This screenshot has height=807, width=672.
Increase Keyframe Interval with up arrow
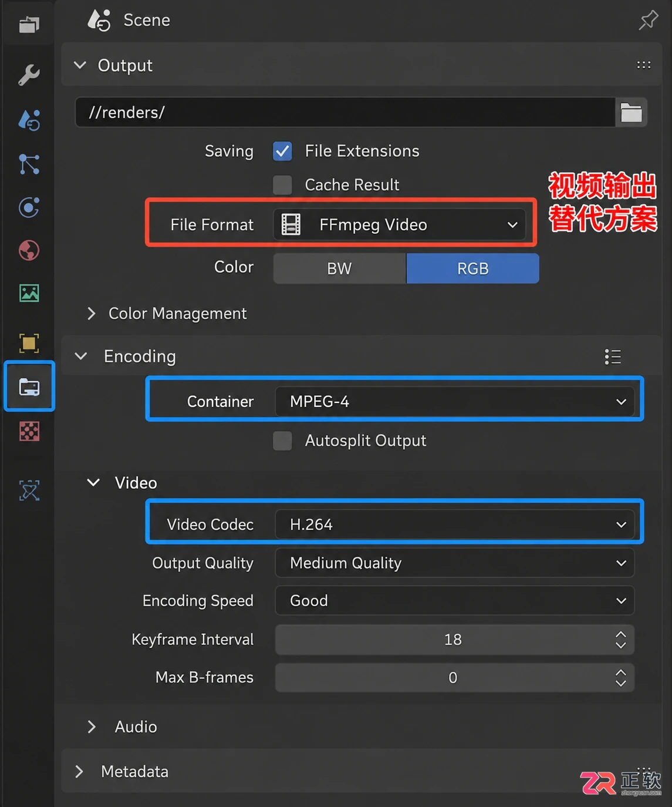coord(621,634)
